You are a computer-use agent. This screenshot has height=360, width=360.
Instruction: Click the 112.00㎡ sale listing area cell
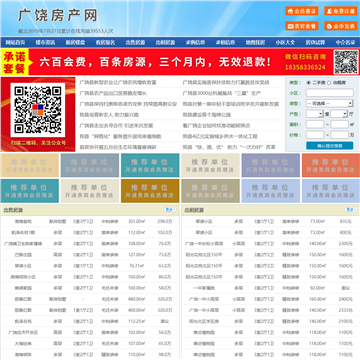pyautogui.click(x=136, y=232)
